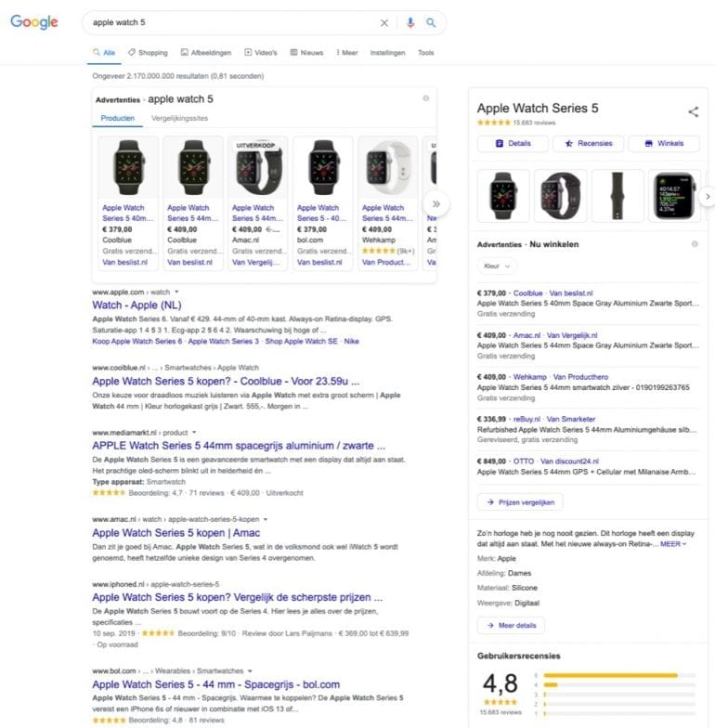Click Shop Apple Watch SE sitelink
Viewport: 715px width, 728px height.
301,342
